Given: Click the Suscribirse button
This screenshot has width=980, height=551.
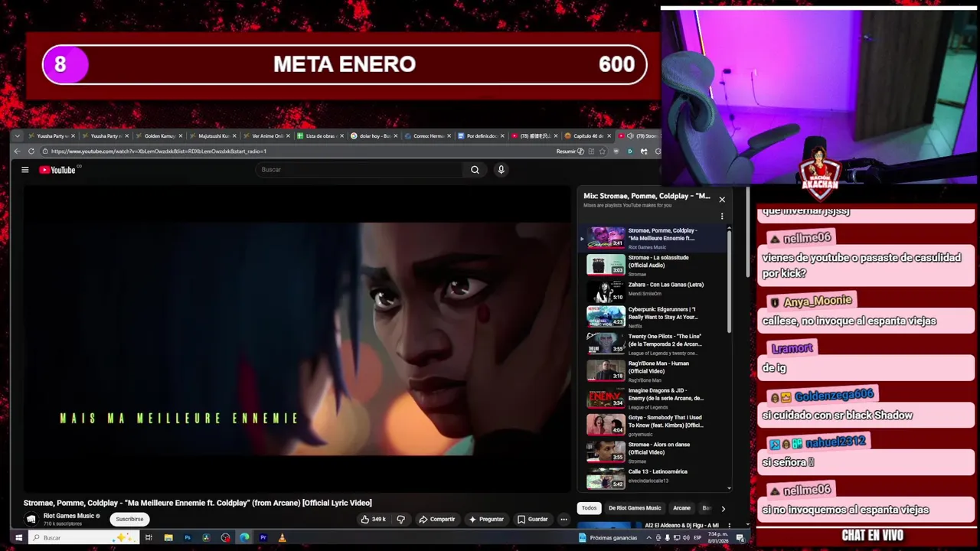Looking at the screenshot, I should pyautogui.click(x=129, y=519).
